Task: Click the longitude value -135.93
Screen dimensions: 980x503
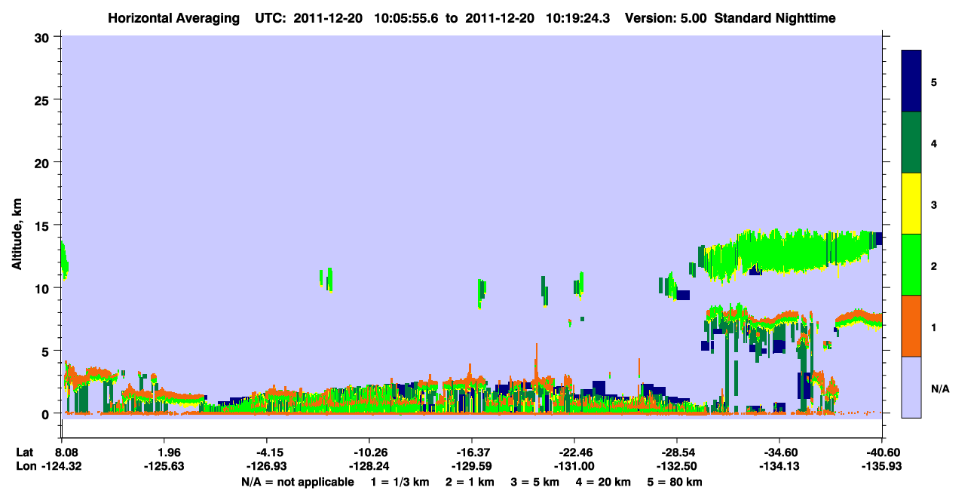Action: (882, 467)
